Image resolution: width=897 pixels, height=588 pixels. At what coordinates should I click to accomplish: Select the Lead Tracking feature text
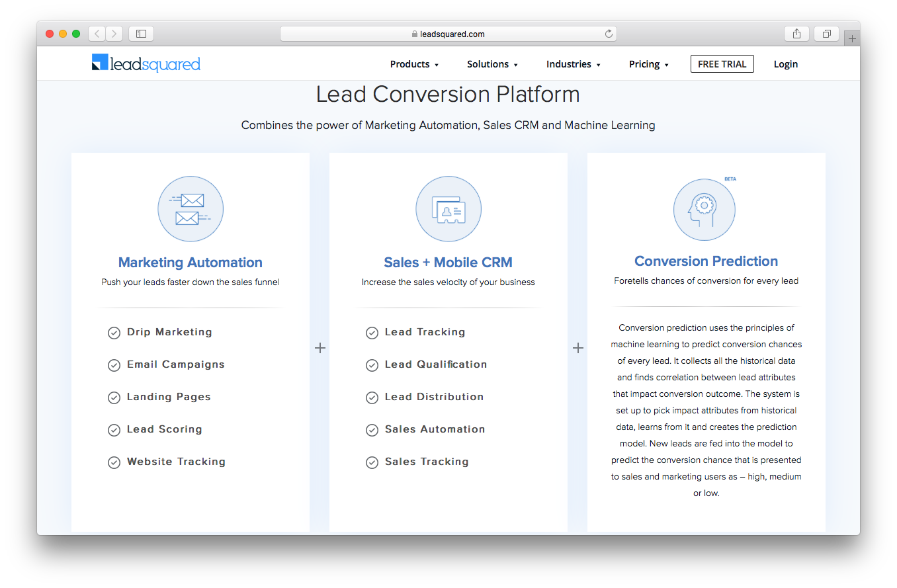point(425,332)
